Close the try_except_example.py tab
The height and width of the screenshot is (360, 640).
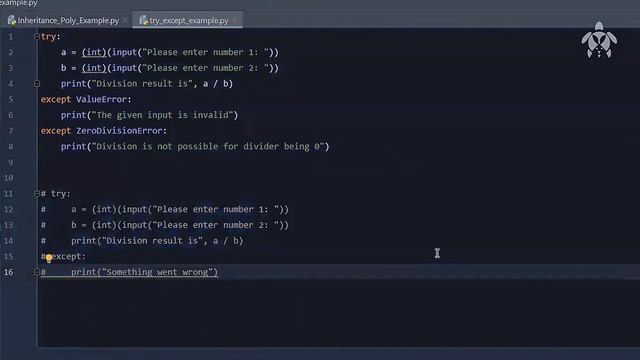(x=235, y=20)
